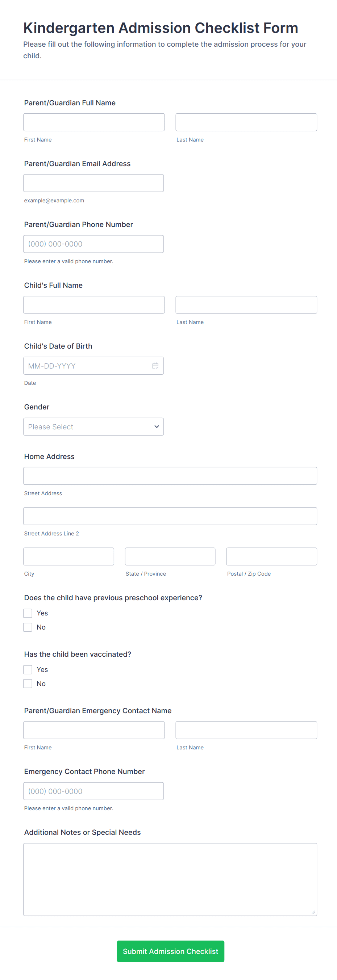This screenshot has height=980, width=337.
Task: Grab the resize handle of notes textarea
Action: pyautogui.click(x=313, y=912)
